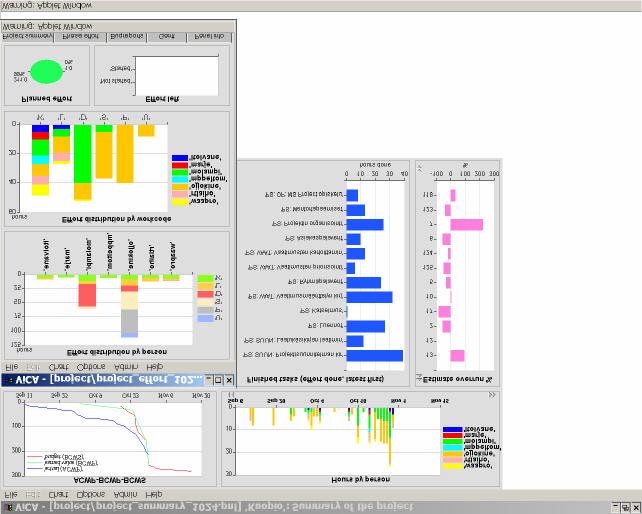The image size is (642, 514).
Task: Switch to the Project summary tab
Action: pos(28,36)
